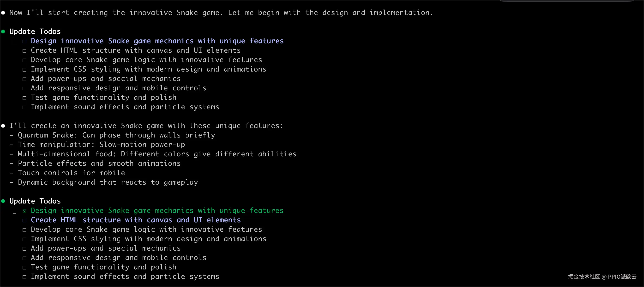
Task: Tick the last 'Implement sound effects' checkbox
Action: coord(24,277)
